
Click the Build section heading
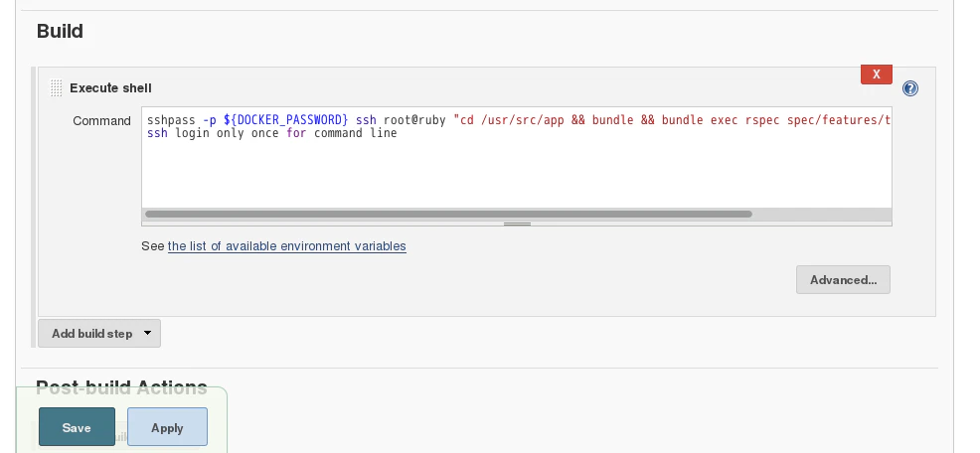click(x=60, y=31)
